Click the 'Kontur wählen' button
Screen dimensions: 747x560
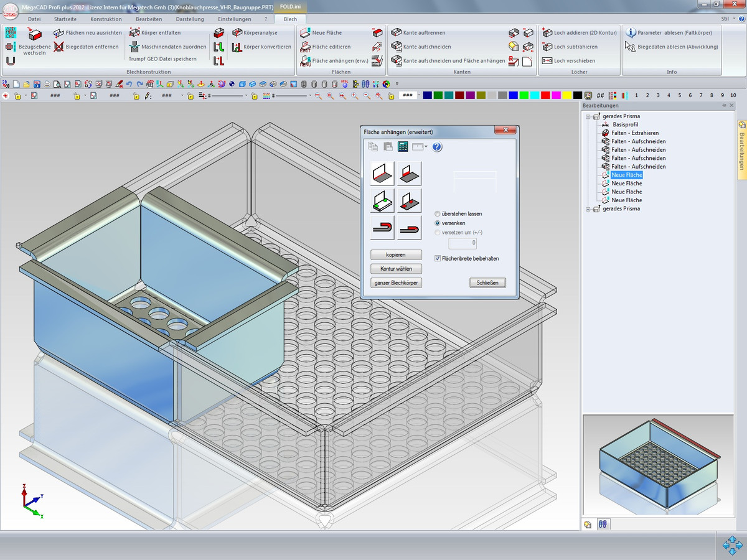click(x=396, y=269)
